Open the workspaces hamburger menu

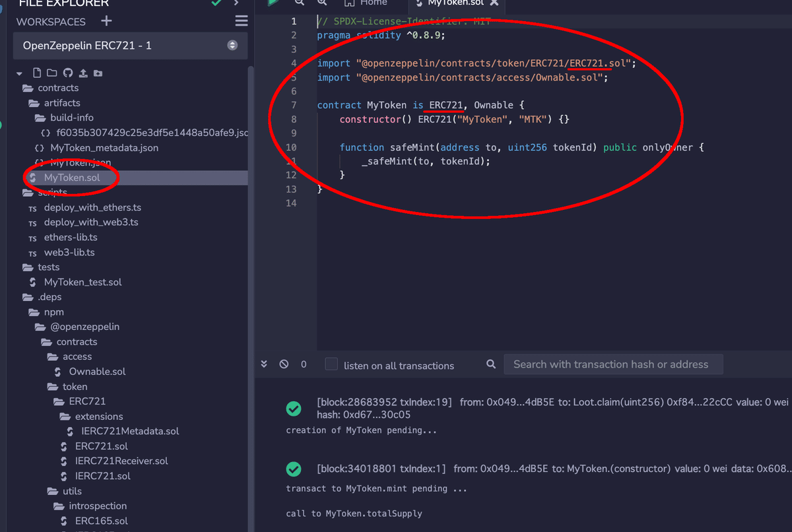(x=242, y=21)
